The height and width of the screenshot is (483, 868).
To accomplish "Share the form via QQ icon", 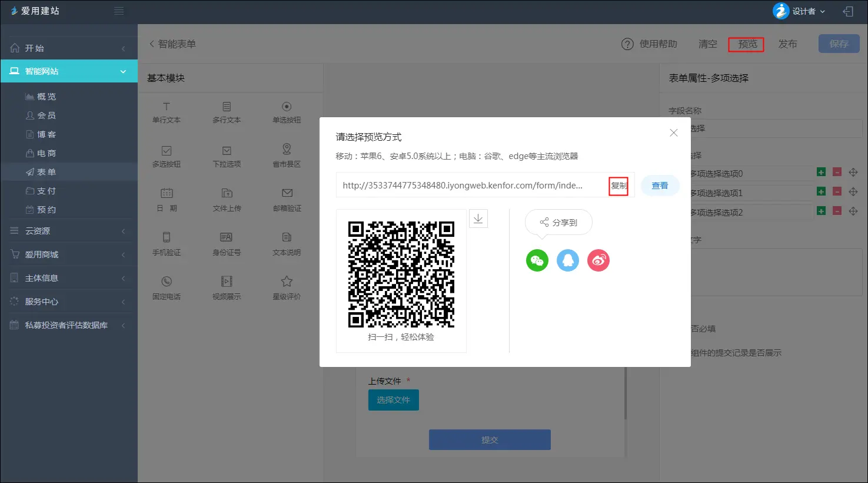I will [x=568, y=260].
